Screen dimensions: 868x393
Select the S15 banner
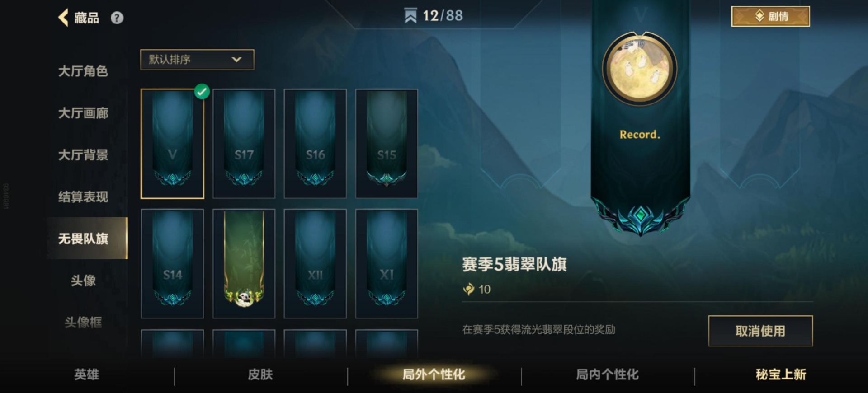tap(387, 144)
